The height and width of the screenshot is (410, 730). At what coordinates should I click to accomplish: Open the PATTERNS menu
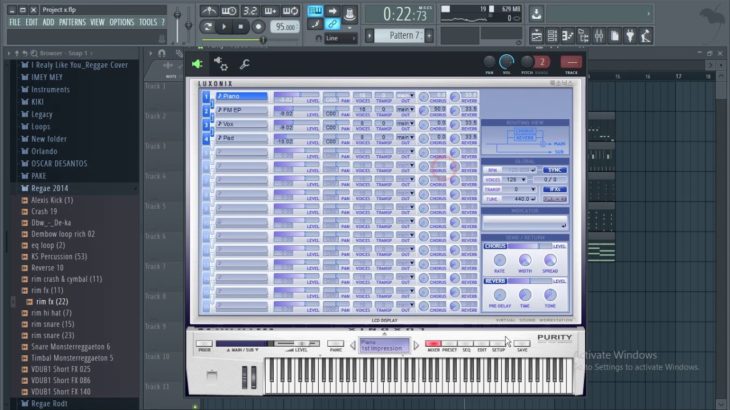click(x=72, y=22)
